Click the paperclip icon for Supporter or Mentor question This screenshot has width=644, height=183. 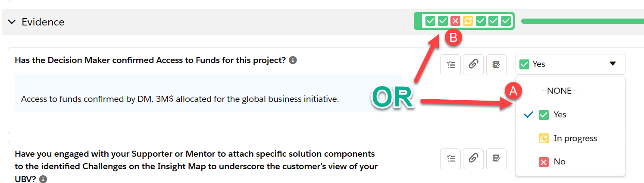coord(473,158)
